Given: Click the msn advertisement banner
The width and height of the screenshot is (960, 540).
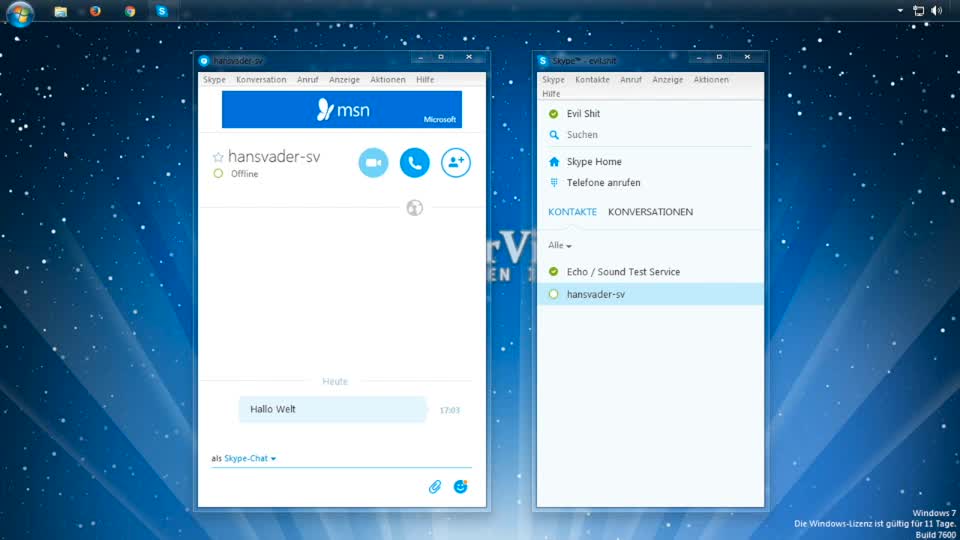Looking at the screenshot, I should tap(342, 110).
